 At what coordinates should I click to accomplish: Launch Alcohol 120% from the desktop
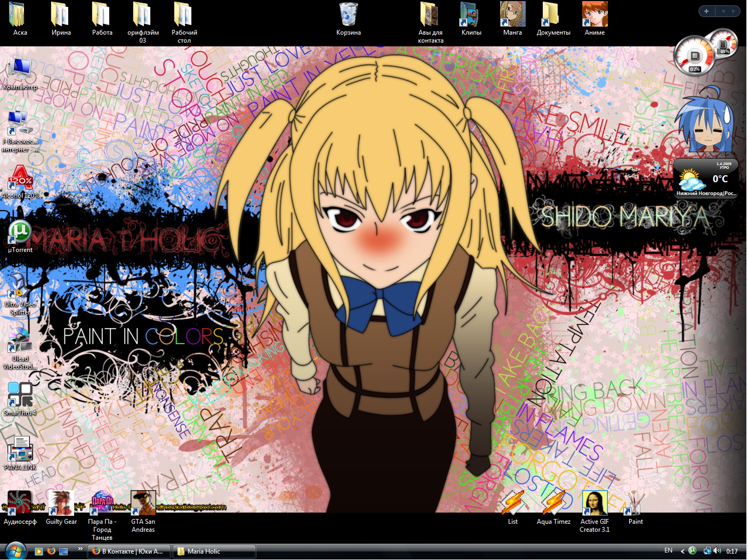(20, 182)
